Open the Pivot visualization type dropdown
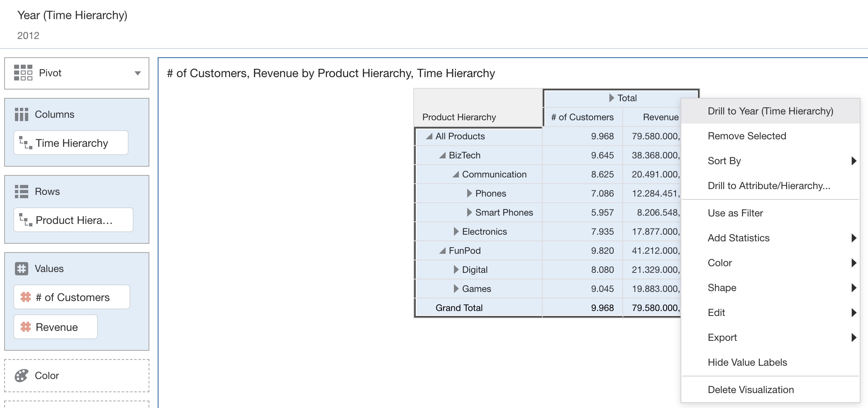868x408 pixels. pyautogui.click(x=137, y=73)
